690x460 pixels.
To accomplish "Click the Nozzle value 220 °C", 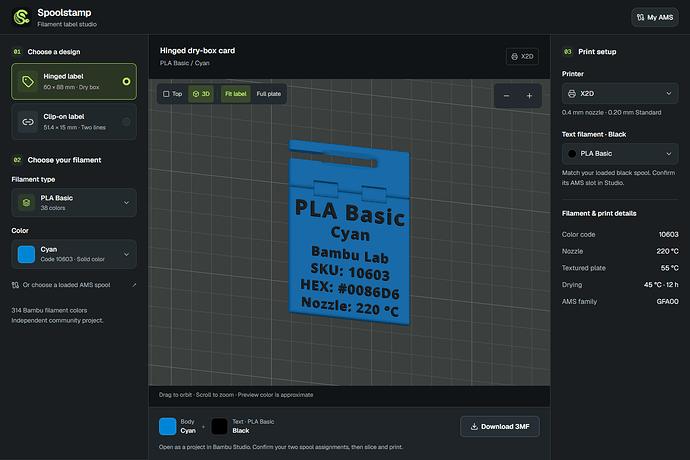I will [667, 251].
